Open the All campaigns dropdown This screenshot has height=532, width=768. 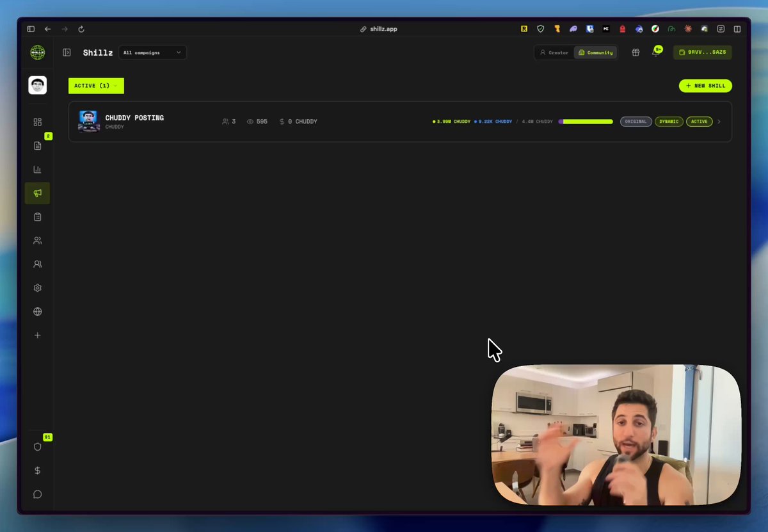[x=152, y=52]
